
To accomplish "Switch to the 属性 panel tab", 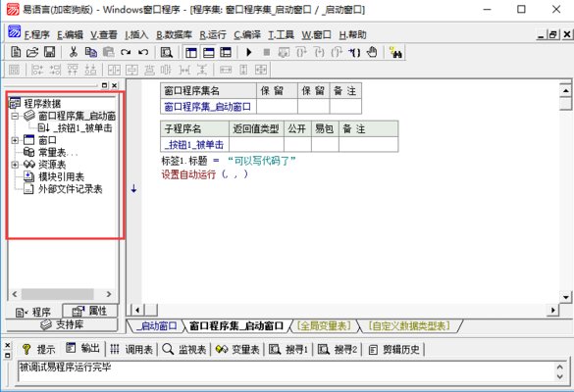I will coord(90,312).
